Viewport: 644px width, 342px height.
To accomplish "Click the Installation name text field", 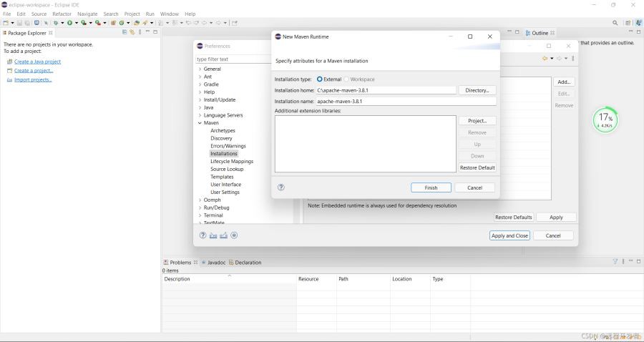I will pos(406,102).
